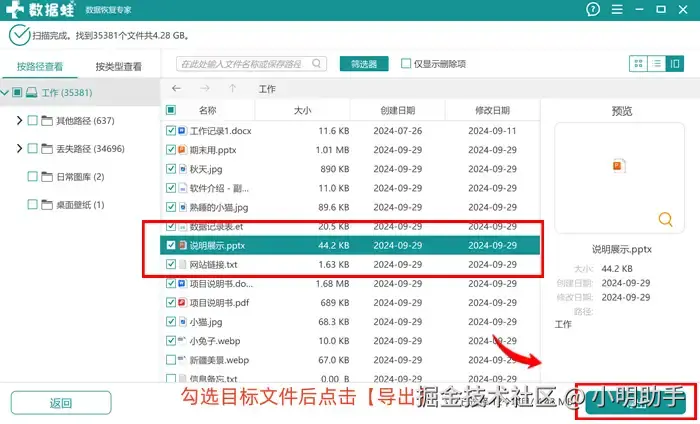Click the text file icon of 网站链接.txt
The height and width of the screenshot is (424, 700).
[x=182, y=265]
